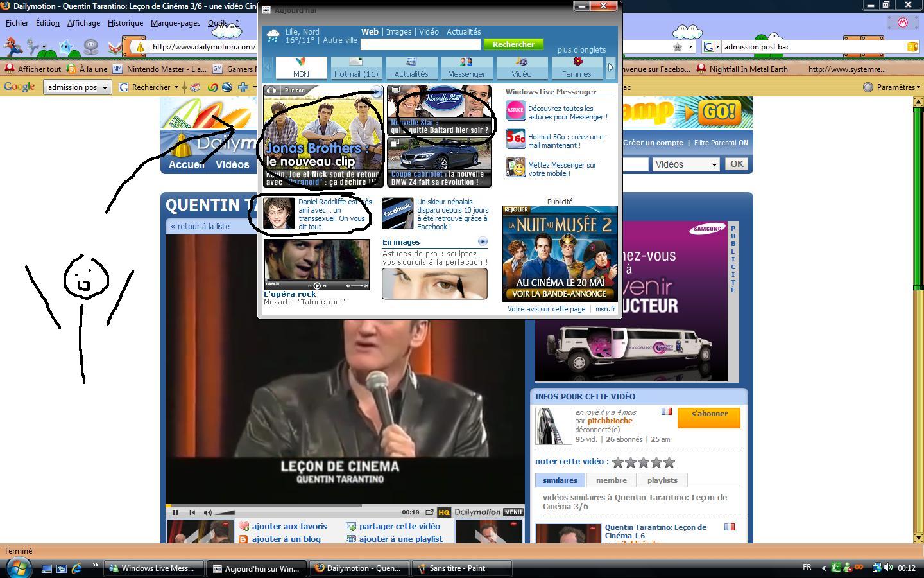The height and width of the screenshot is (578, 924).
Task: Click the Mario back-navigation icon
Action: 12,46
